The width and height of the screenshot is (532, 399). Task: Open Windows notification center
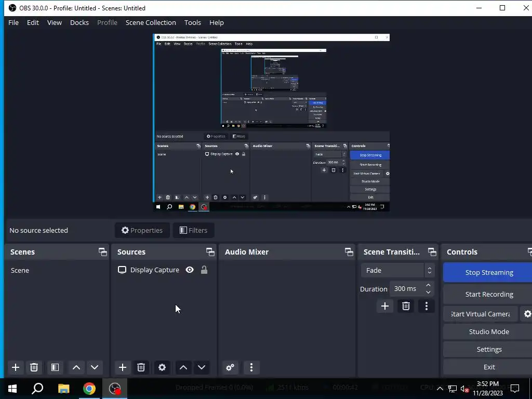pos(515,388)
